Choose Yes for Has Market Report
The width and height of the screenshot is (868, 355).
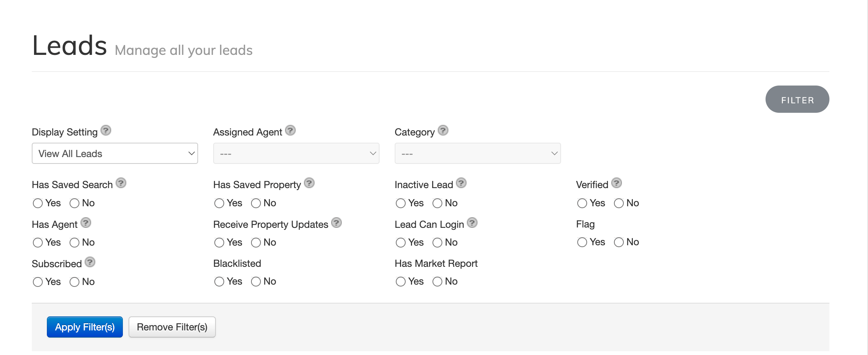401,282
